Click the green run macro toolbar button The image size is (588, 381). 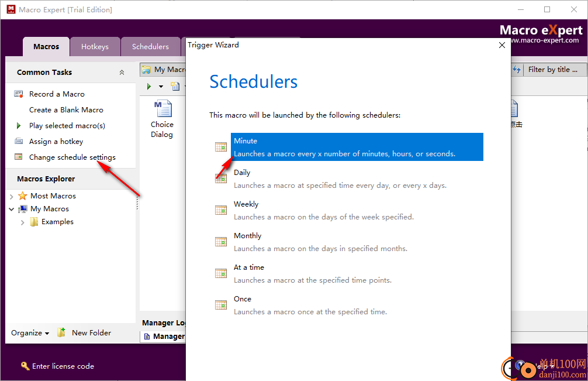click(x=149, y=87)
